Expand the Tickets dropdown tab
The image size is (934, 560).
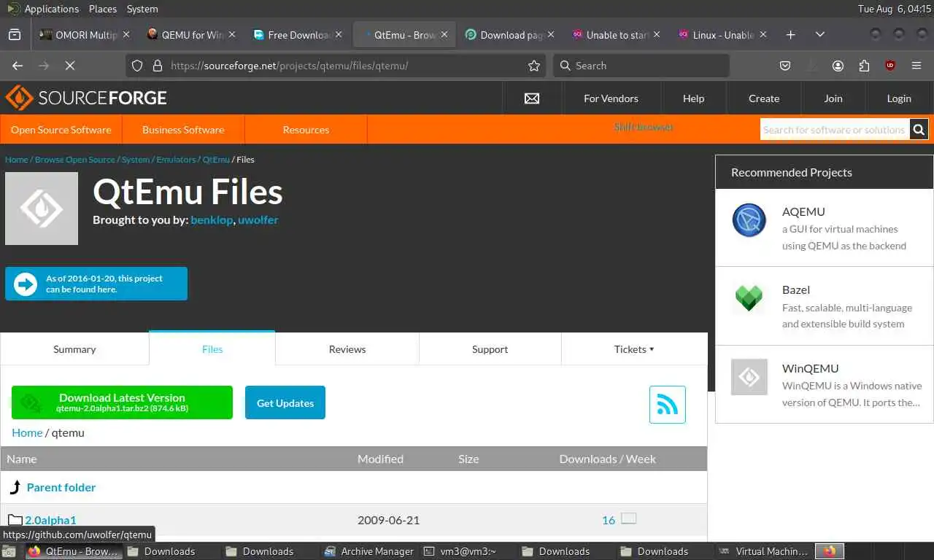[634, 349]
